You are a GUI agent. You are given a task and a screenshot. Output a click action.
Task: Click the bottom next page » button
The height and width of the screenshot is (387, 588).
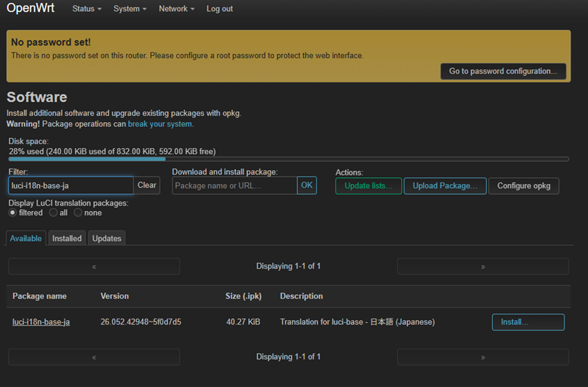pyautogui.click(x=483, y=357)
